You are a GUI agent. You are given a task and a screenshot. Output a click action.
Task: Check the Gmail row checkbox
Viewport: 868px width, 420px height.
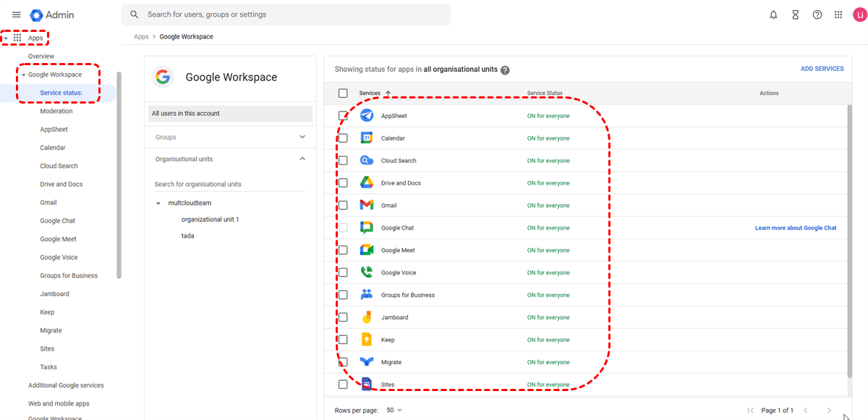click(343, 206)
